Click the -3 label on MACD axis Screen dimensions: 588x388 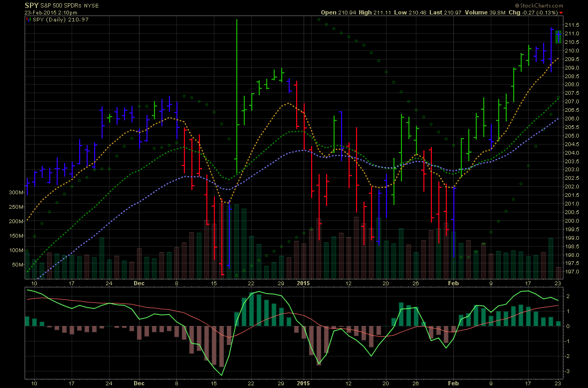pyautogui.click(x=568, y=371)
